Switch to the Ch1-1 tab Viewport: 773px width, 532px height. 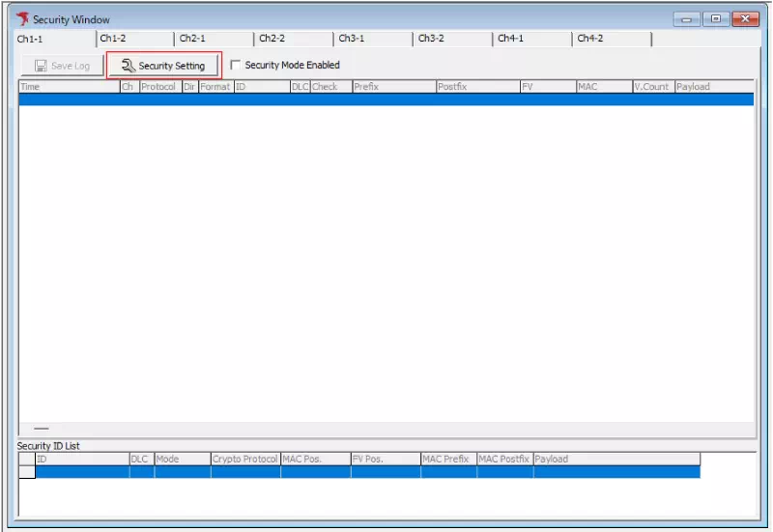click(x=55, y=39)
